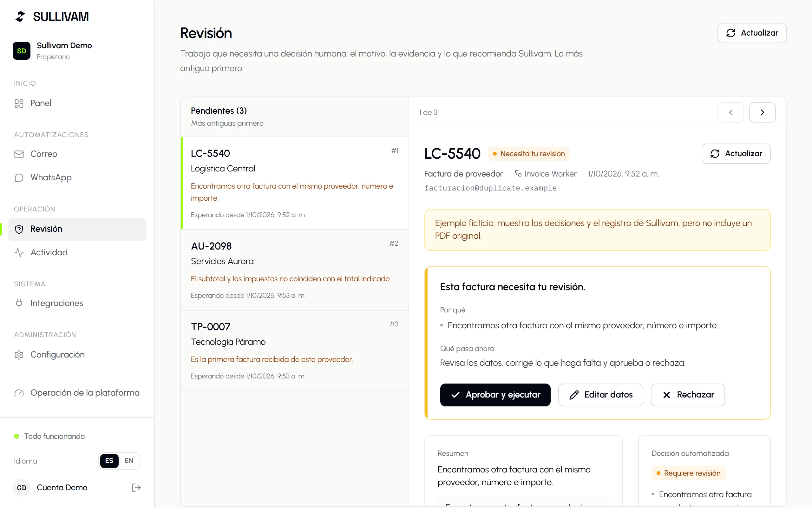Screen dimensions: 812x508
Task: Click the Cuenta Demo account name
Action: click(62, 487)
